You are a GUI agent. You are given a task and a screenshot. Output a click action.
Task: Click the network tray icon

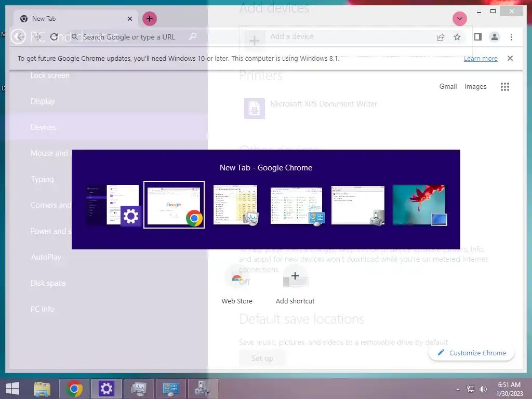point(471,389)
